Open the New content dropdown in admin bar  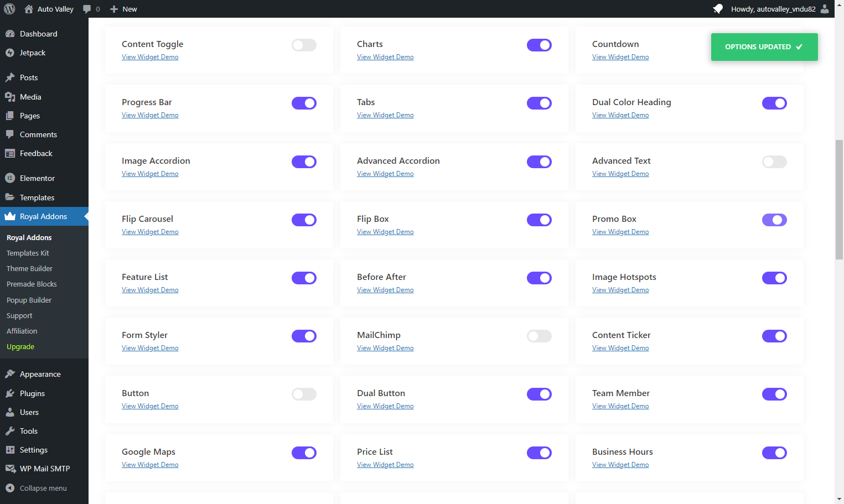123,9
